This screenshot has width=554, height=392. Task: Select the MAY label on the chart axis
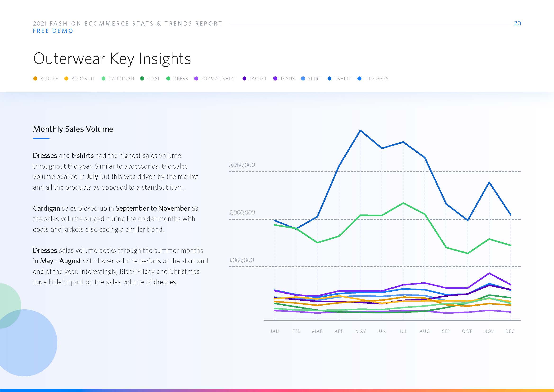pos(360,331)
